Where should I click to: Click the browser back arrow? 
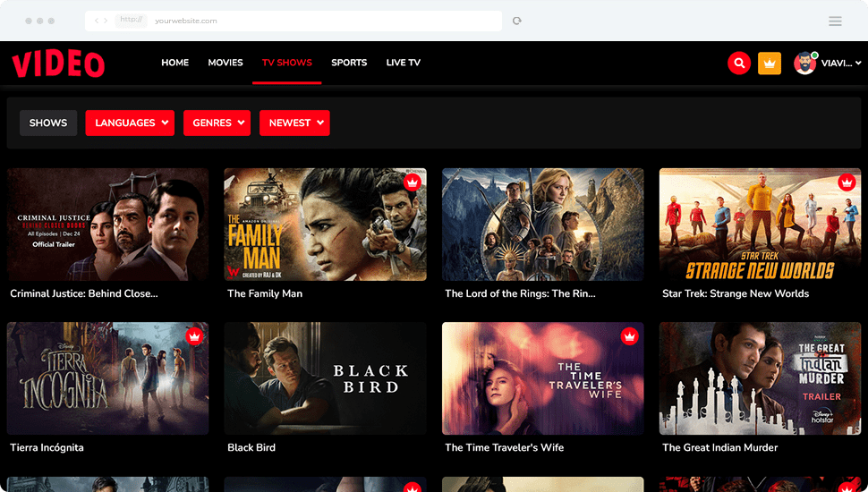(x=97, y=21)
